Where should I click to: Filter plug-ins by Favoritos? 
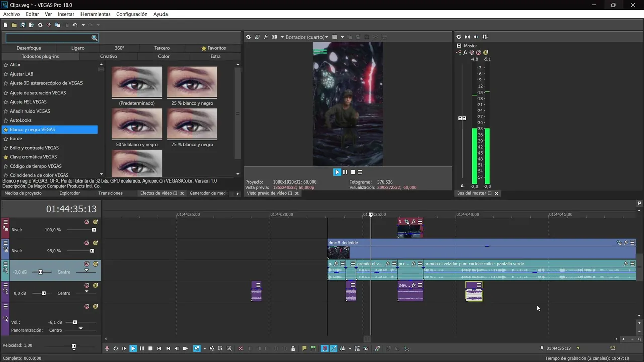(x=214, y=48)
